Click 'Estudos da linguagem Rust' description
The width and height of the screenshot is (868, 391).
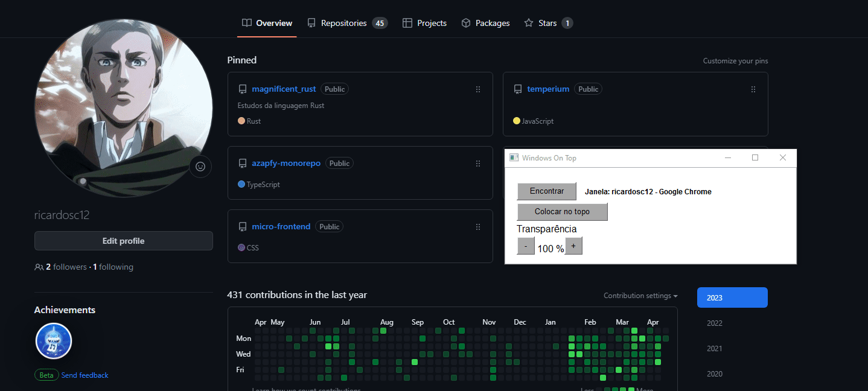pos(281,106)
